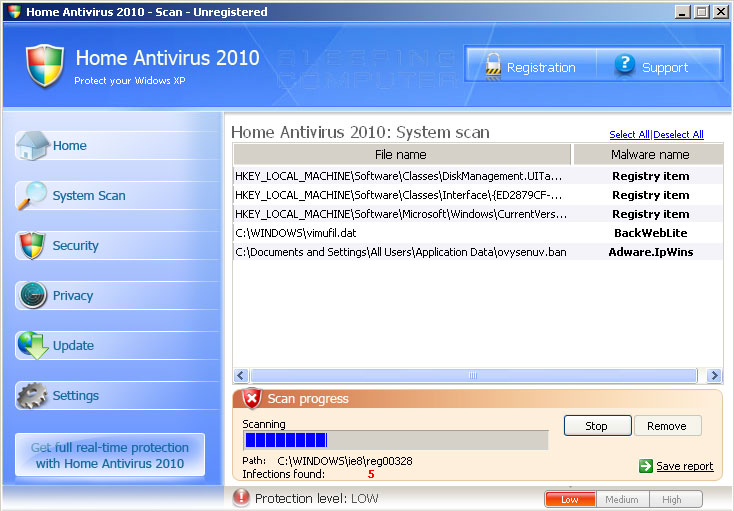Image resolution: width=734 pixels, height=511 pixels.
Task: Click the horizontal scrollbar thumb
Action: (x=473, y=375)
